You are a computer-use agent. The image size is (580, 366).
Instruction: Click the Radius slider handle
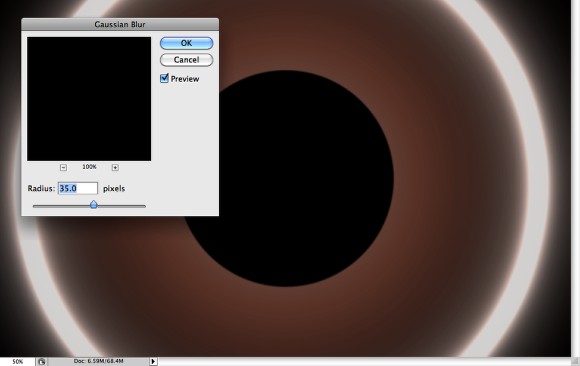tap(94, 205)
